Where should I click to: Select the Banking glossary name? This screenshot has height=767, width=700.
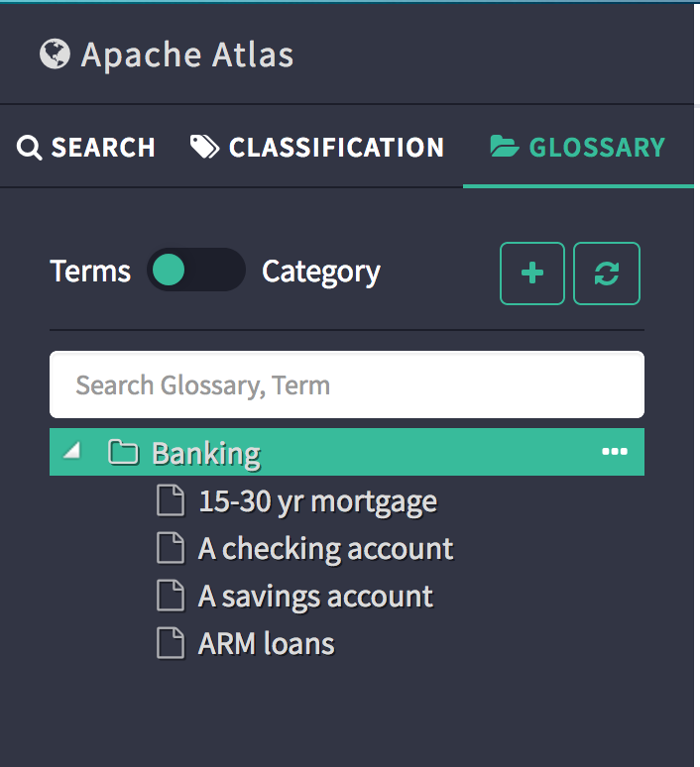coord(206,454)
